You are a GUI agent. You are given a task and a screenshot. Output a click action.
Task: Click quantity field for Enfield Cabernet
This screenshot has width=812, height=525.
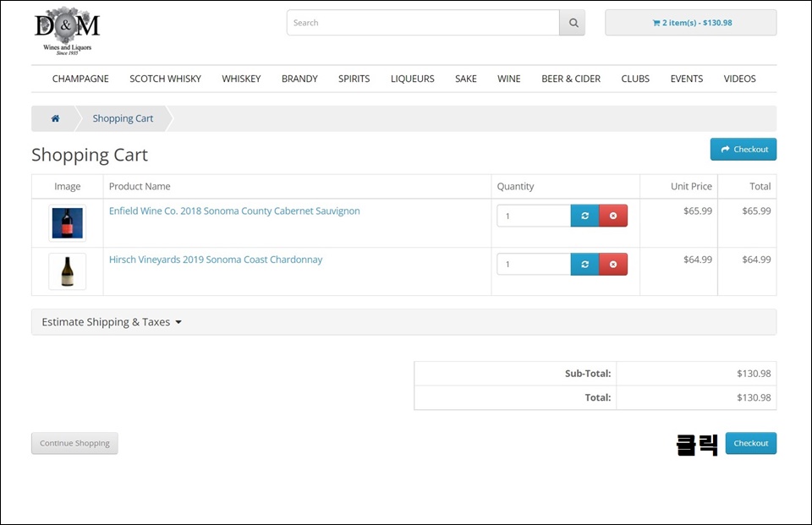pyautogui.click(x=534, y=216)
